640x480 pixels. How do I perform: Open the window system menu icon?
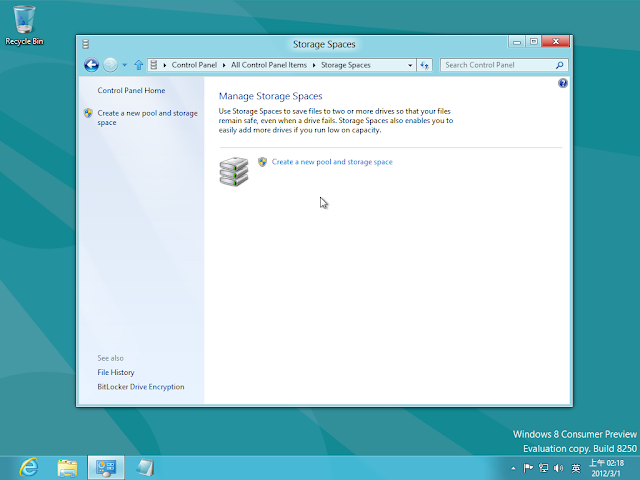click(x=86, y=44)
